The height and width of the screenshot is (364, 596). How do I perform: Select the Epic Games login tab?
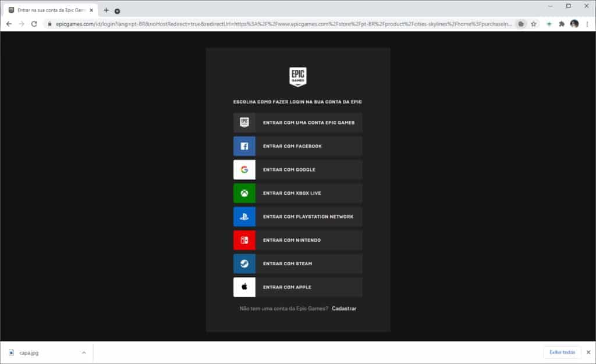pos(51,10)
